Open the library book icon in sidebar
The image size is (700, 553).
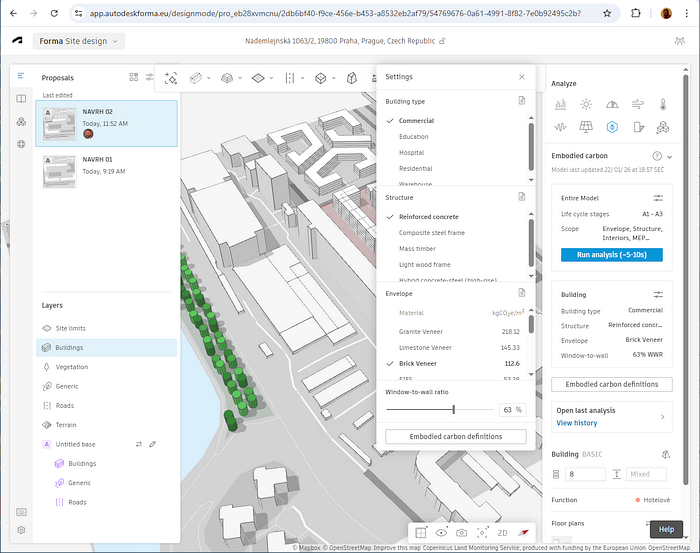[x=21, y=99]
